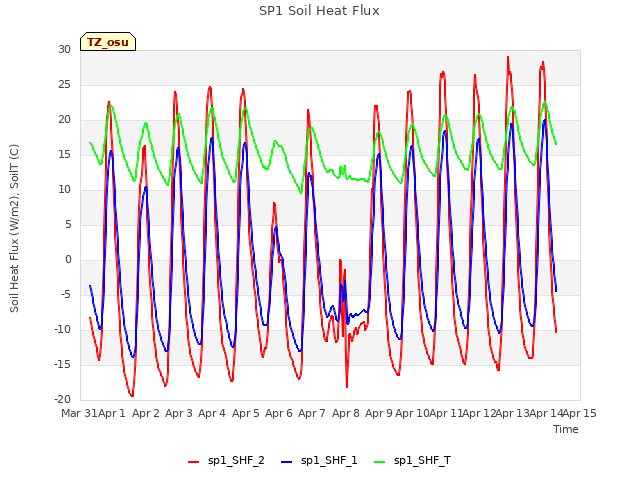Click the Apr 7 x-axis tick label
Image resolution: width=640 pixels, height=480 pixels.
tap(312, 413)
